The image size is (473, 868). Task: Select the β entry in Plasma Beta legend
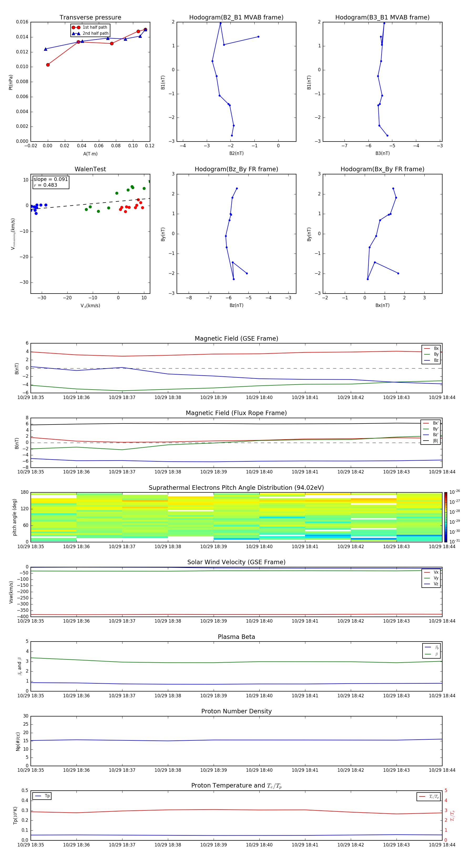click(x=431, y=654)
